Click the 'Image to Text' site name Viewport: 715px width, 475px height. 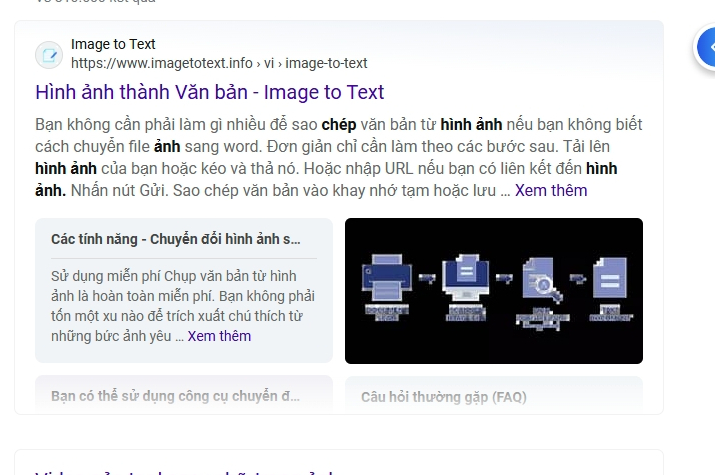click(113, 44)
